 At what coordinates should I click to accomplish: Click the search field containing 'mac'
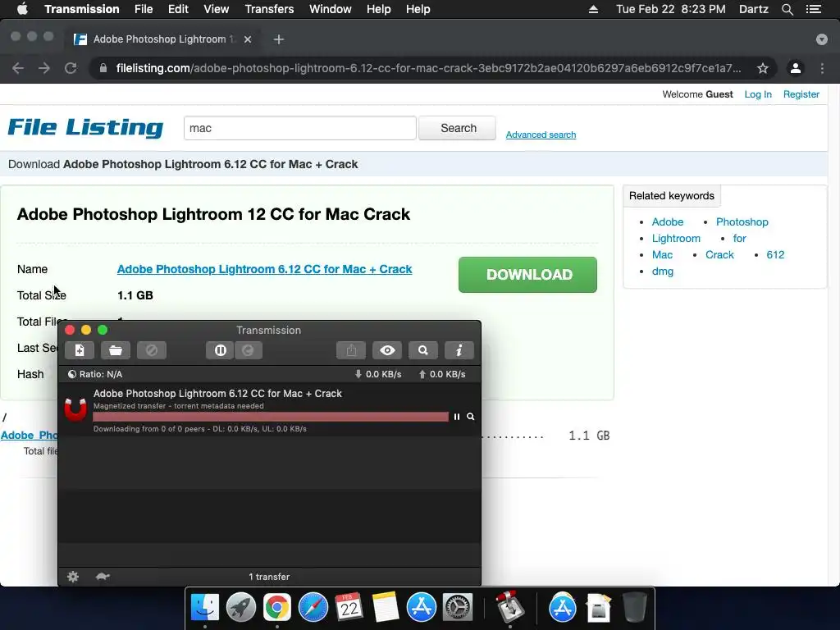[300, 128]
